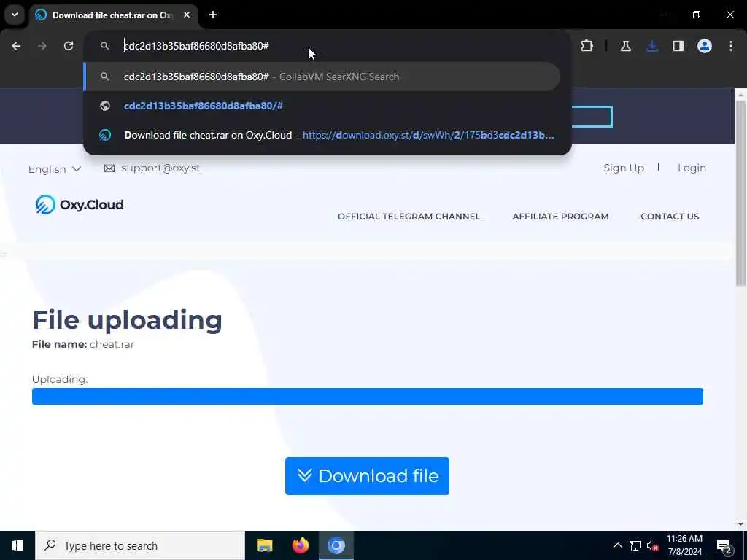Open the network icon in system tray

(x=635, y=545)
